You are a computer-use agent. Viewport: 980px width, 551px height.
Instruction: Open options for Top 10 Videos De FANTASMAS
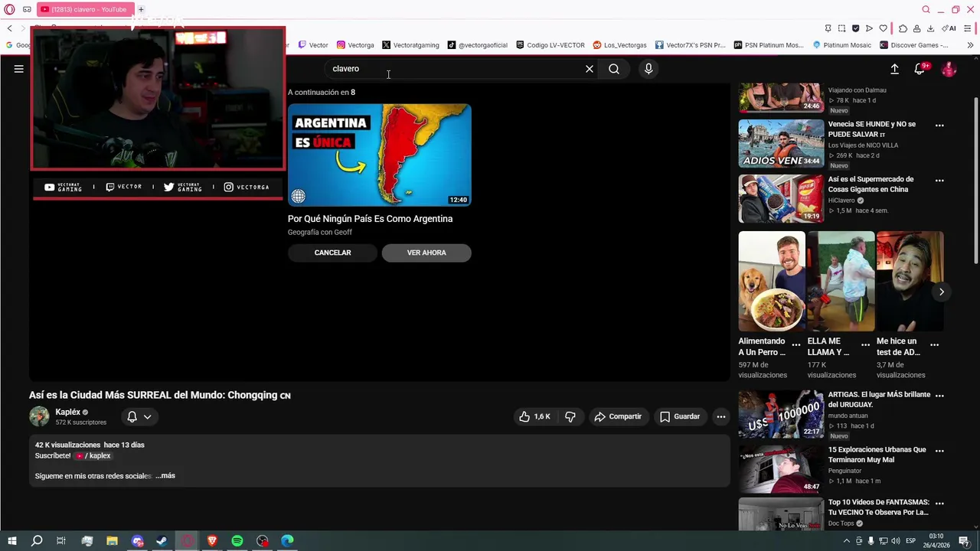[x=939, y=504]
